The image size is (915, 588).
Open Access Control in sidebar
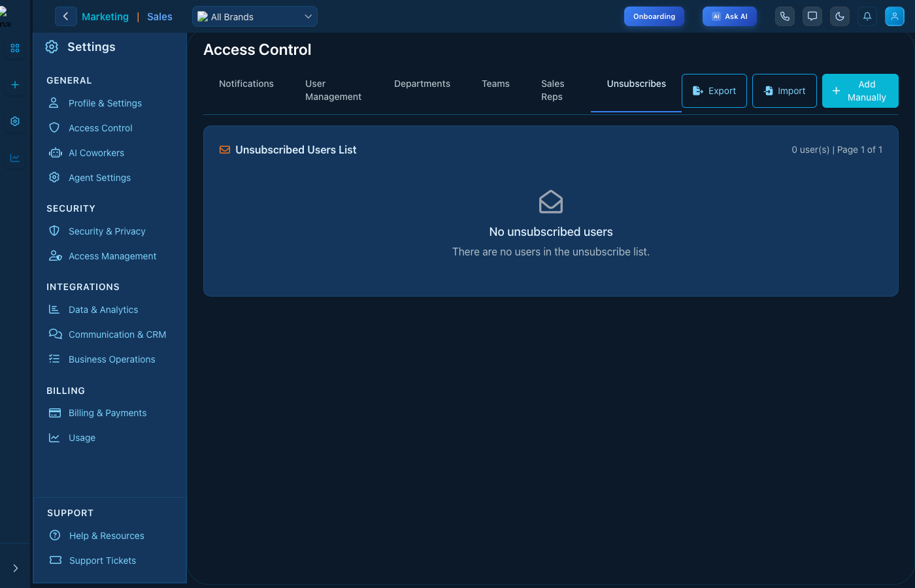(101, 128)
